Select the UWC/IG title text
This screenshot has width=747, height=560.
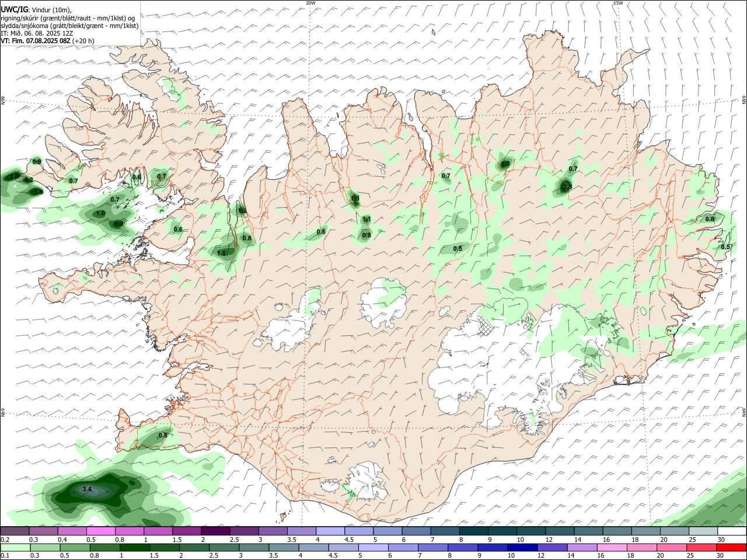[x=15, y=10]
